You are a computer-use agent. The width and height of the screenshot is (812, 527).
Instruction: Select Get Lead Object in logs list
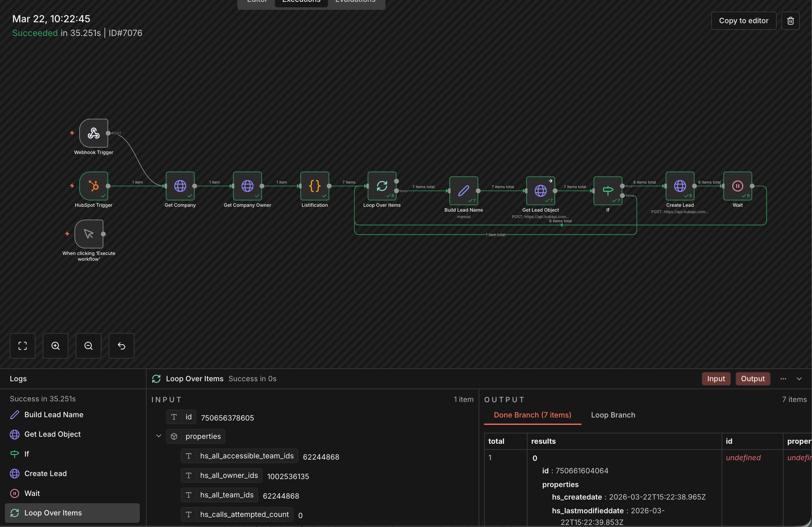click(52, 434)
